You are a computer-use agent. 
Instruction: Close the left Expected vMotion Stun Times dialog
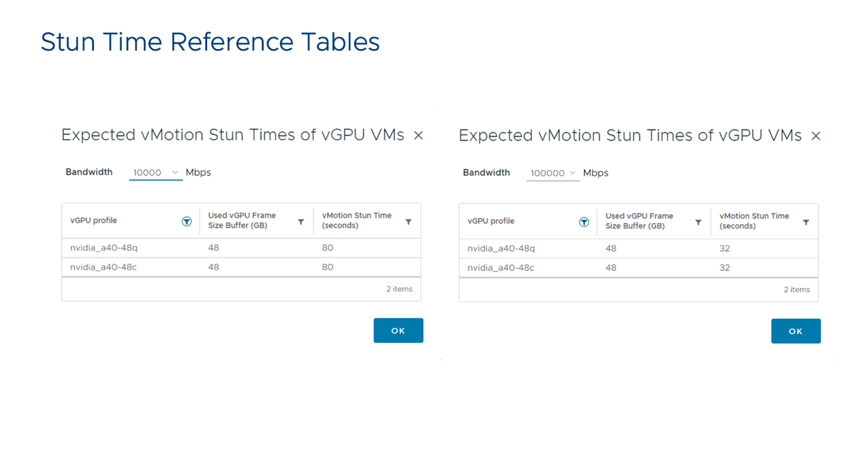tap(418, 135)
